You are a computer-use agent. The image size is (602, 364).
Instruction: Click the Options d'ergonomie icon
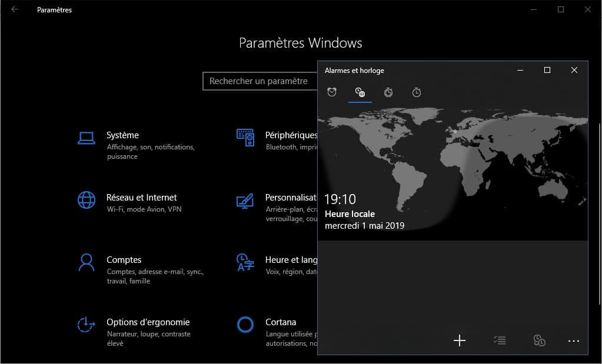[x=86, y=325]
